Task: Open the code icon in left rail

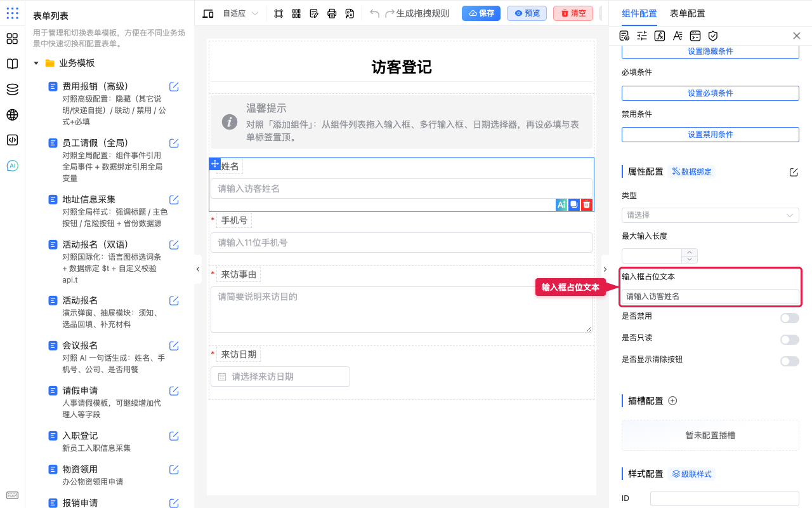Action: click(12, 140)
